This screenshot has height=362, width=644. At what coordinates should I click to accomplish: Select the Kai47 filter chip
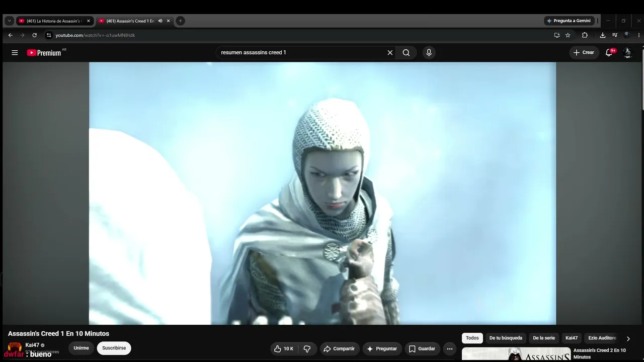pos(572,338)
